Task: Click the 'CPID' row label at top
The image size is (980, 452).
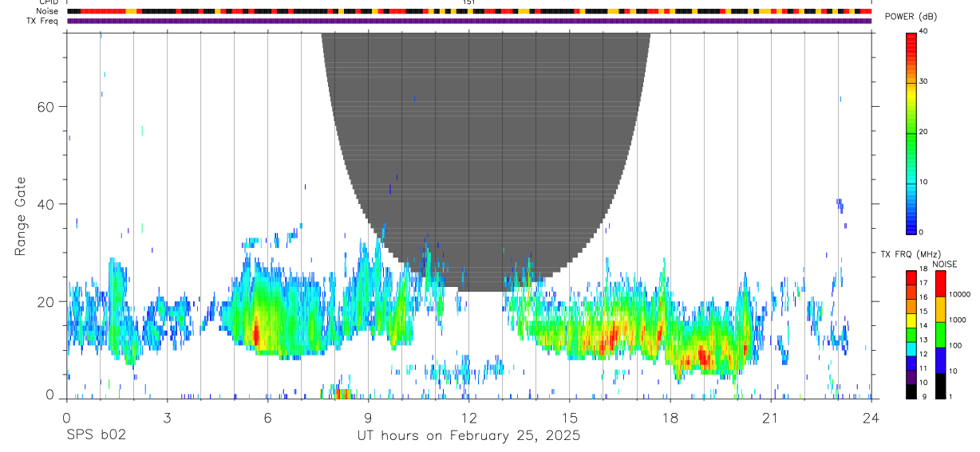Action: [49, 2]
